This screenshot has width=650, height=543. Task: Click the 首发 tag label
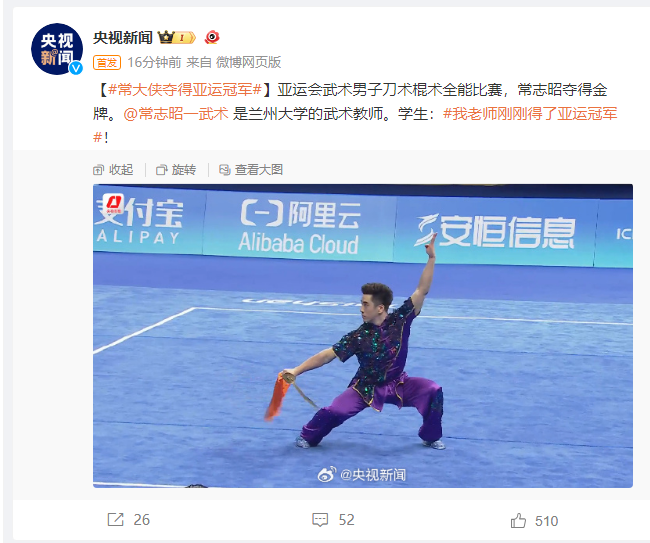click(107, 63)
